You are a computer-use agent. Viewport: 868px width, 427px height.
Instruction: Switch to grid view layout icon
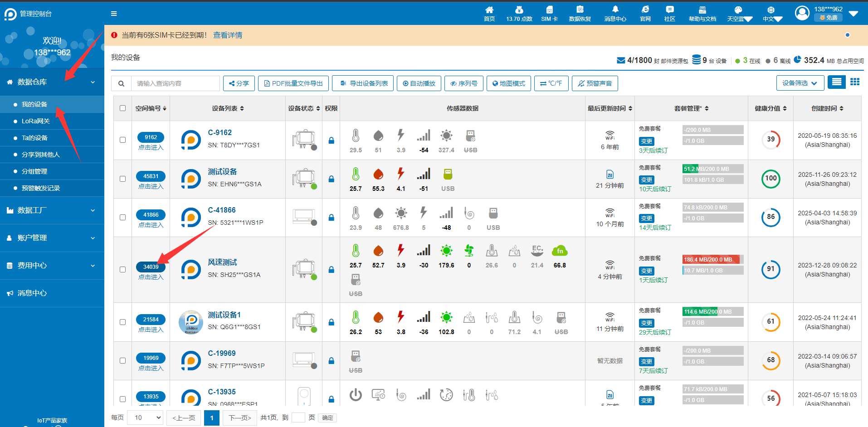(x=855, y=82)
